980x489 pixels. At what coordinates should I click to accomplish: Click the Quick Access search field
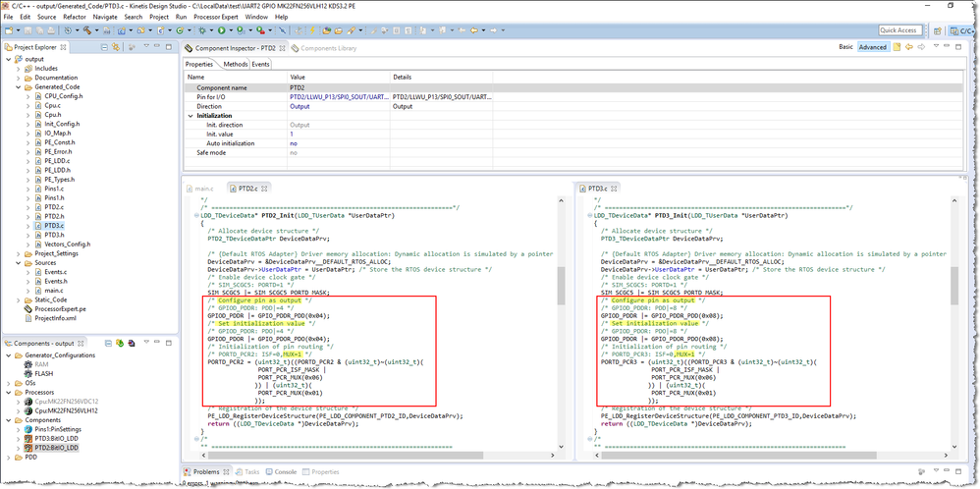pos(898,30)
